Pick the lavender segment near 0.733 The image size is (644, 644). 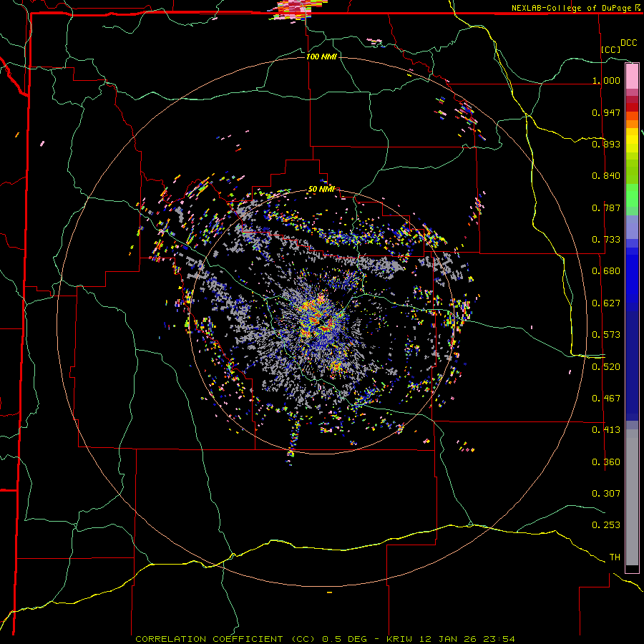(x=632, y=227)
